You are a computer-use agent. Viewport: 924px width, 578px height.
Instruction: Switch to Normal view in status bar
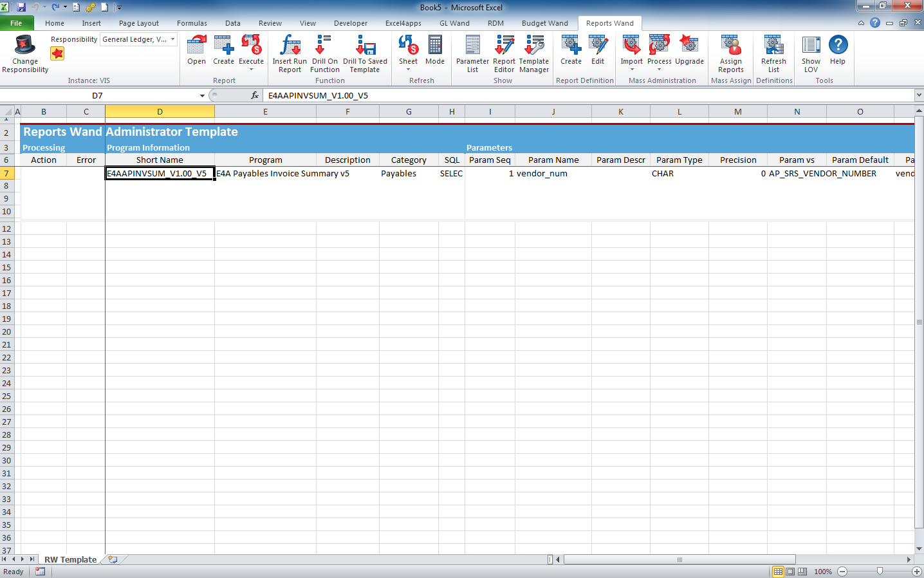[778, 572]
